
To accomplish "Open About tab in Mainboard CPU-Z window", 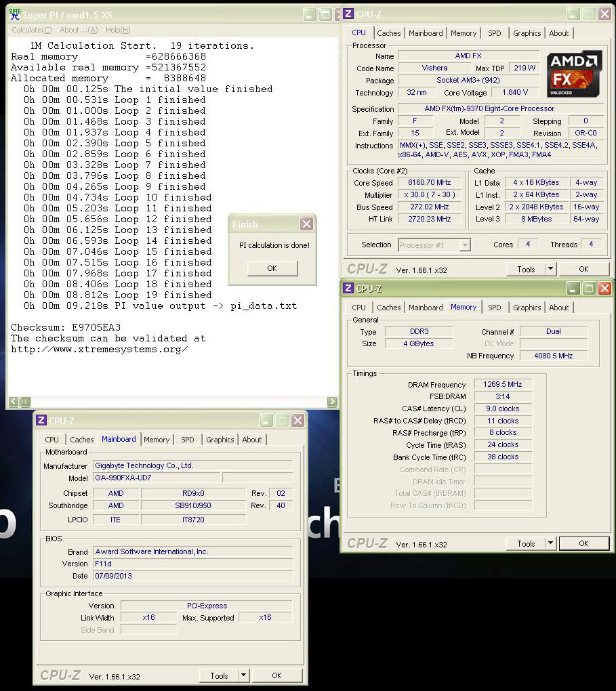I will pyautogui.click(x=252, y=440).
